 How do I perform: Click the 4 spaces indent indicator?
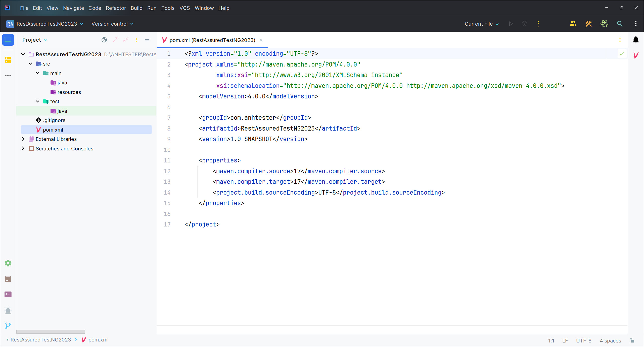610,341
